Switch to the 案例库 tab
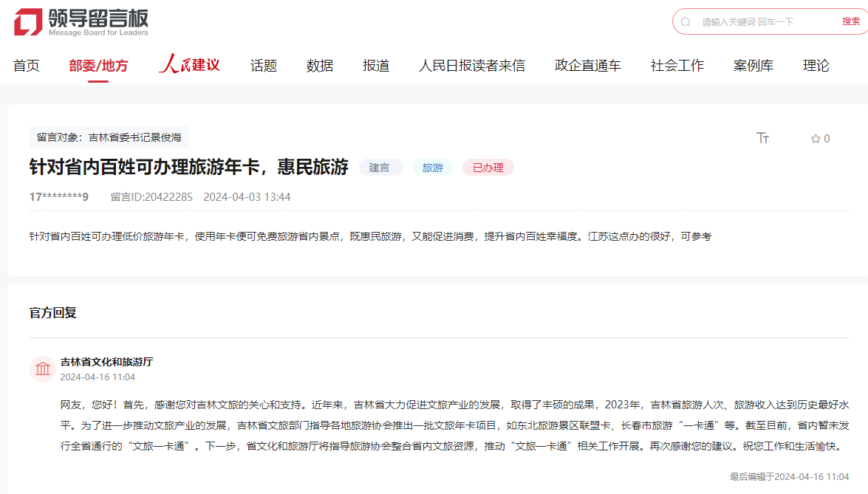Image resolution: width=868 pixels, height=494 pixels. [753, 65]
